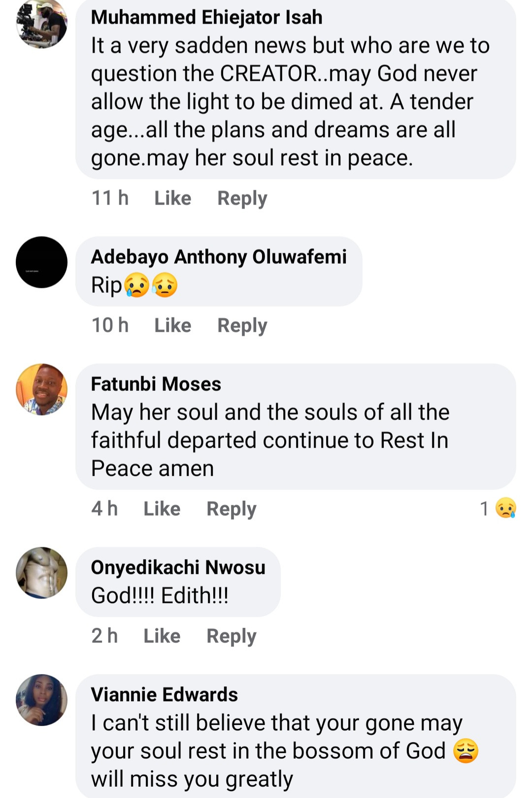Visit Adebayo Anthony Oluwafemi's profile name
532x798 pixels.
pos(219,257)
